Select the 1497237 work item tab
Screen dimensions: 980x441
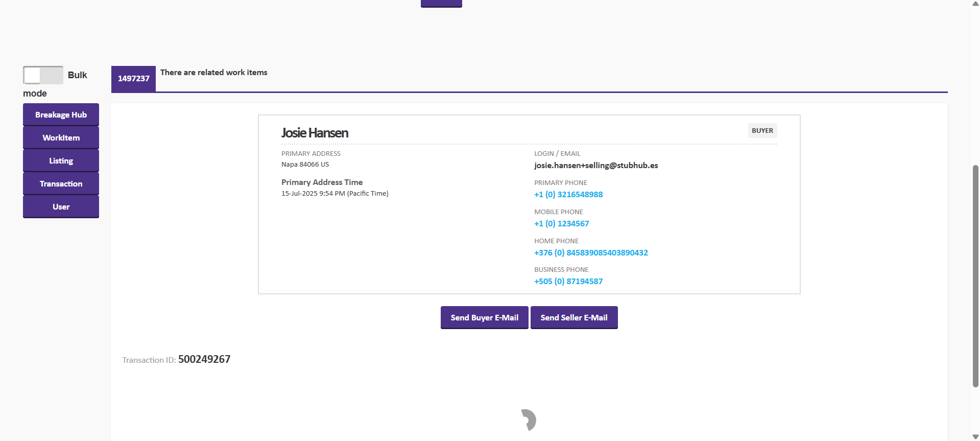pos(133,79)
